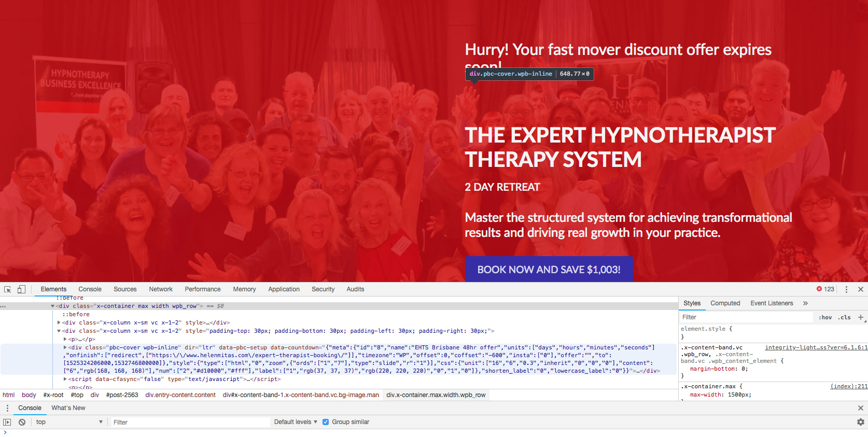This screenshot has height=437, width=868.
Task: Click the #x-root breadcrumb
Action: coord(53,395)
